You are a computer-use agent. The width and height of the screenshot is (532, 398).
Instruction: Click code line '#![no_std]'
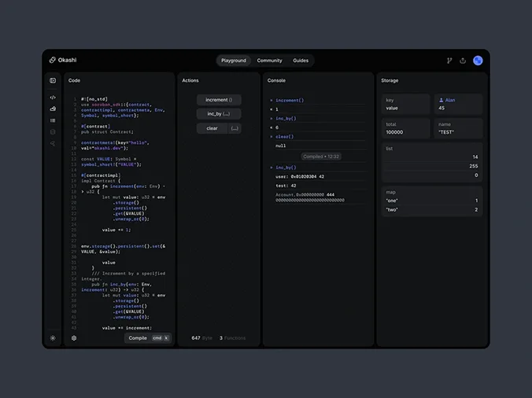94,99
